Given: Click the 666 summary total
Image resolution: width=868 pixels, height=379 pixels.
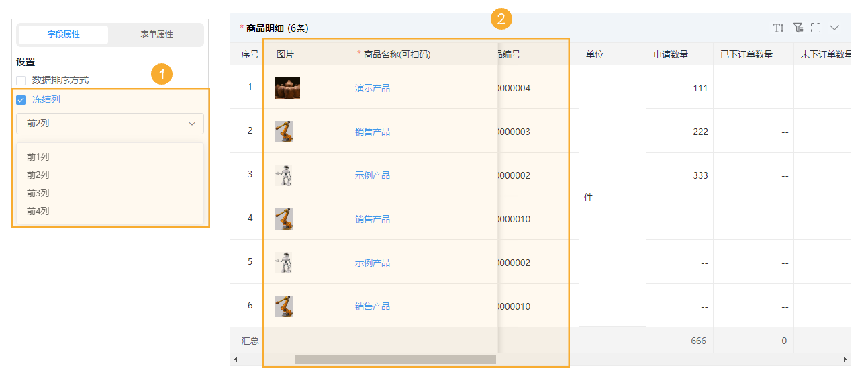Looking at the screenshot, I should click(698, 341).
